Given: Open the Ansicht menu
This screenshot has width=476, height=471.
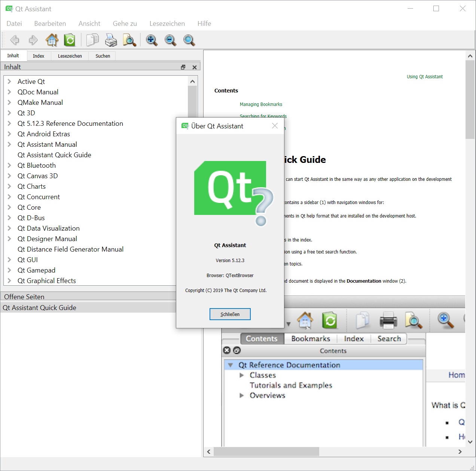Looking at the screenshot, I should click(89, 24).
